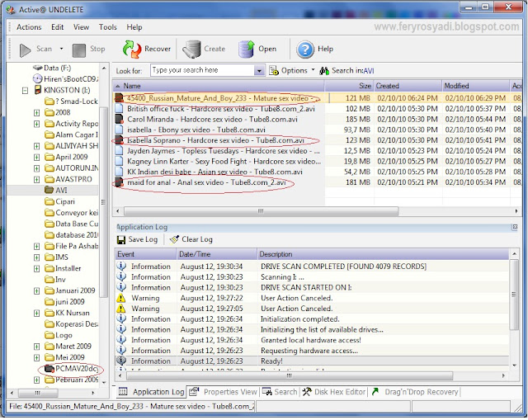Click the Date/Time log column header
528x420 pixels.
(216, 254)
